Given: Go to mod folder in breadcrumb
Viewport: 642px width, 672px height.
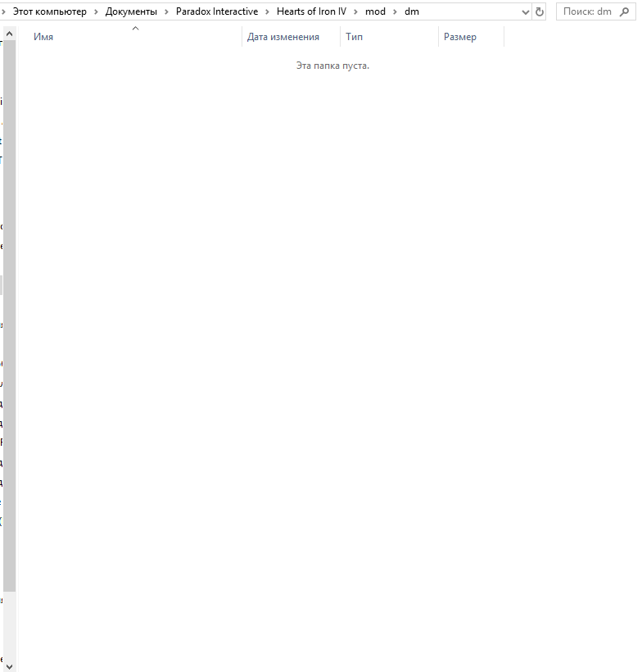Looking at the screenshot, I should (375, 11).
